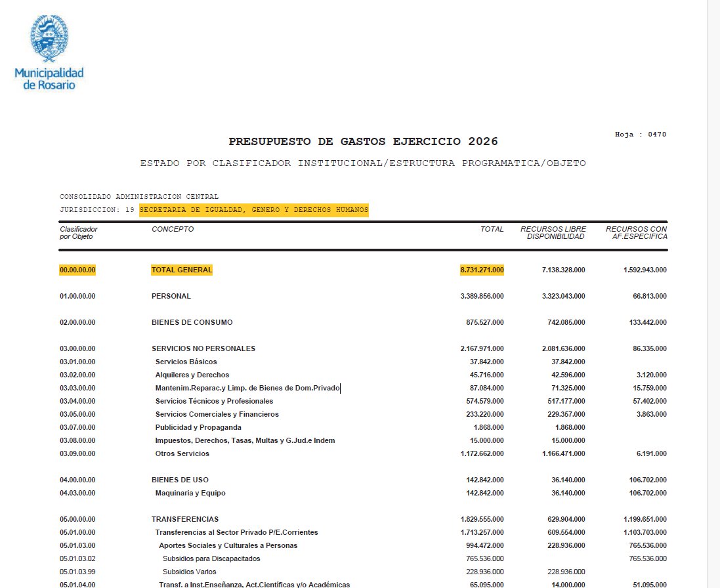Click the highlighted total '8.731.271.000'
Image resolution: width=720 pixels, height=588 pixels.
[482, 270]
